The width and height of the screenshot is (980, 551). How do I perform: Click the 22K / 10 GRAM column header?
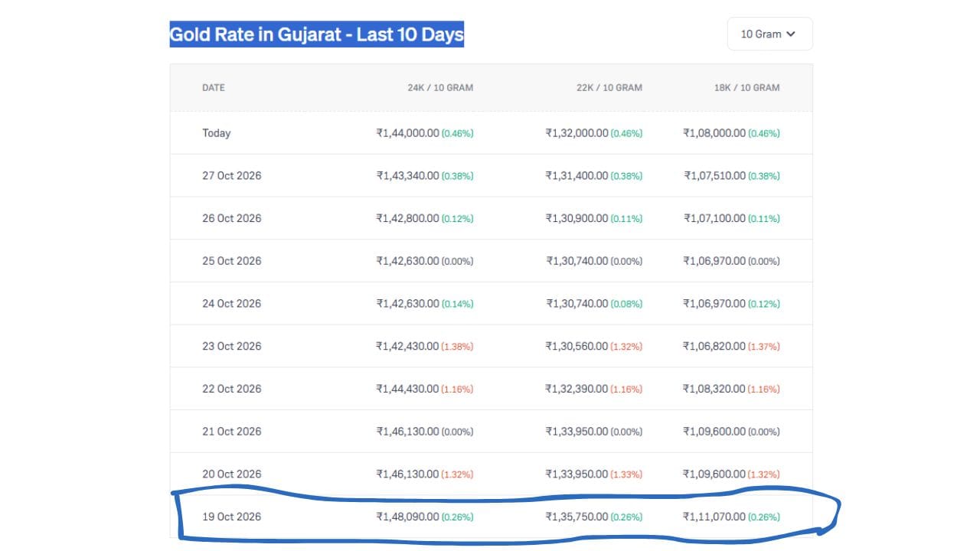pyautogui.click(x=609, y=87)
